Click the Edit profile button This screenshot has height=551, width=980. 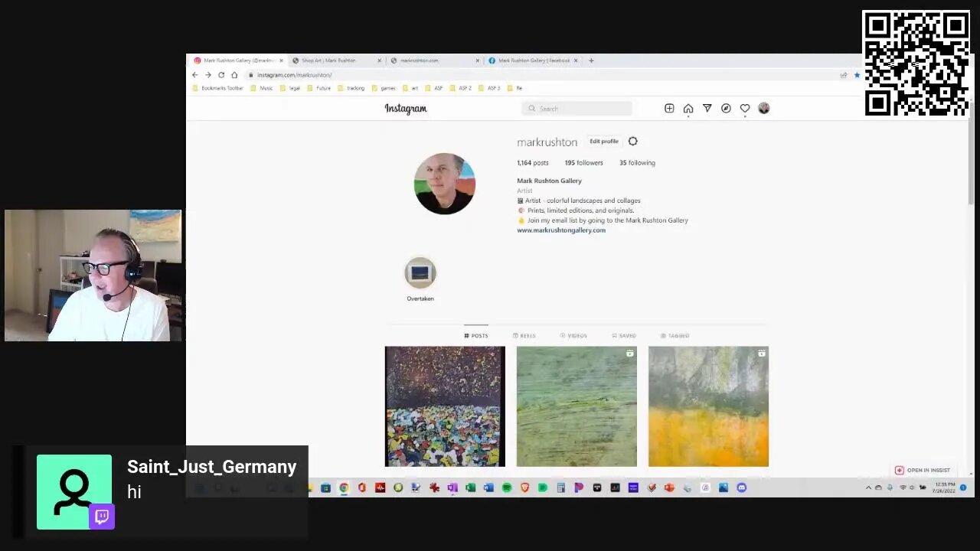604,142
